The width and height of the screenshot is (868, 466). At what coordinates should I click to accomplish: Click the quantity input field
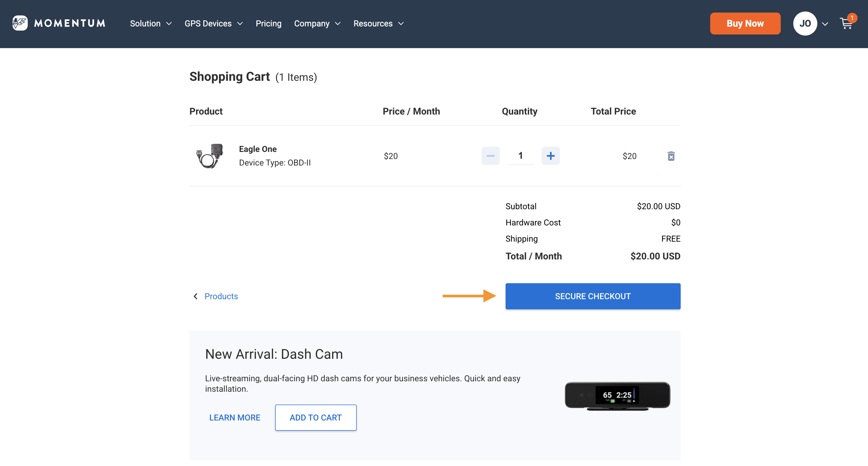point(520,156)
